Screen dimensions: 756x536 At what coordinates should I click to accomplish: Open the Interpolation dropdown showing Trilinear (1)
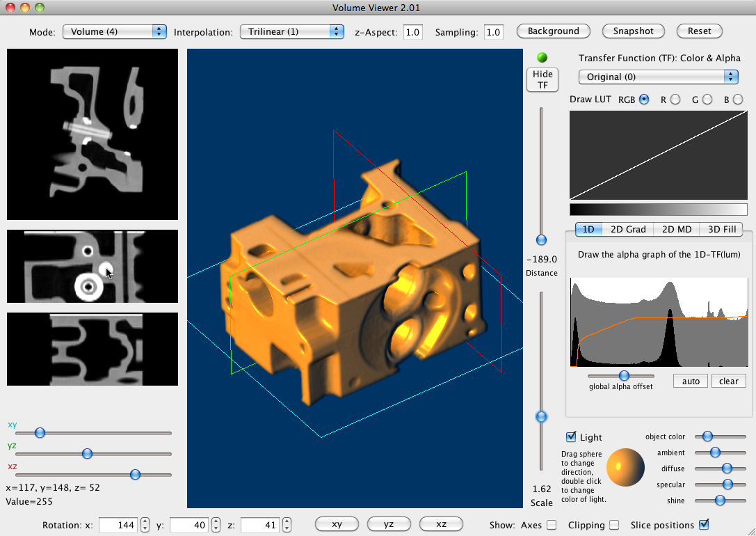pyautogui.click(x=291, y=31)
